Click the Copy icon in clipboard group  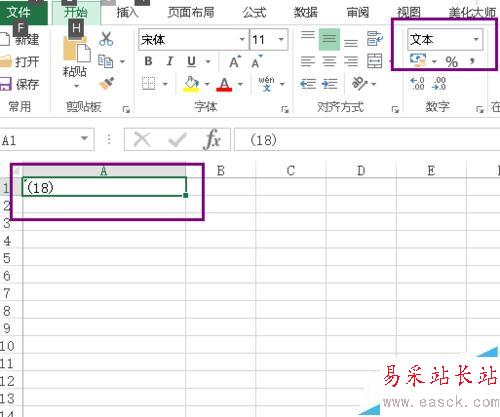(106, 61)
